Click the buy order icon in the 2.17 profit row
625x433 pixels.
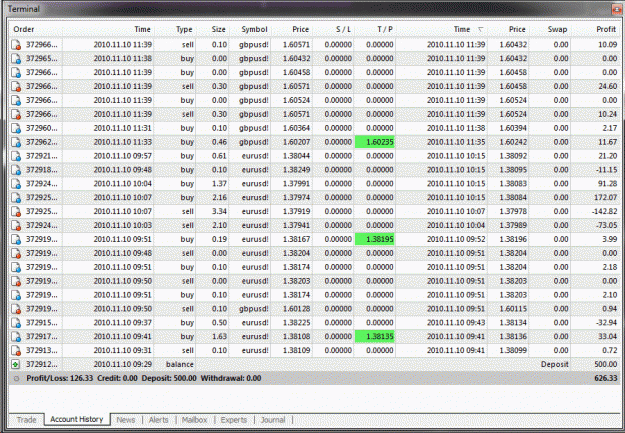click(16, 128)
